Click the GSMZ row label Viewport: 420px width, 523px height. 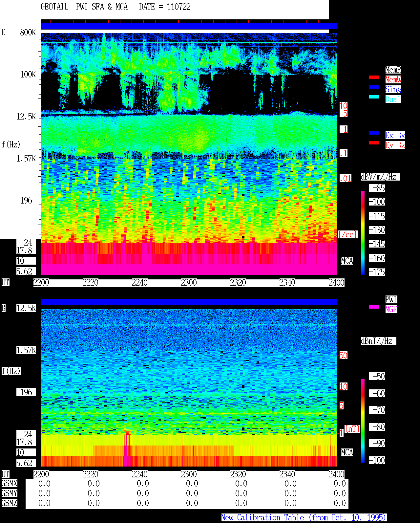10,503
